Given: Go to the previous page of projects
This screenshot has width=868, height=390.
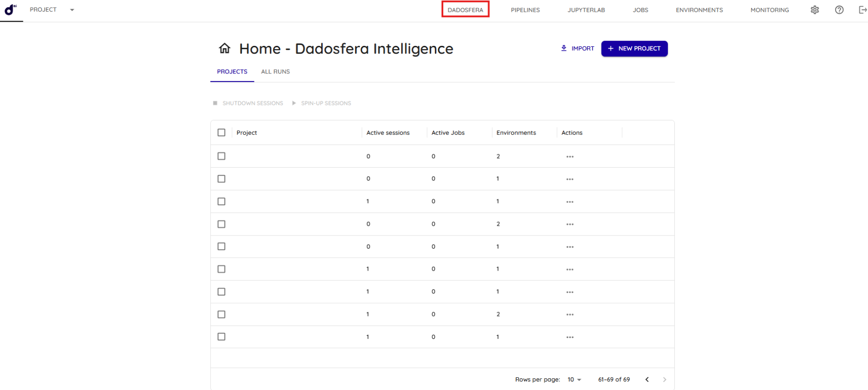Looking at the screenshot, I should [x=647, y=380].
